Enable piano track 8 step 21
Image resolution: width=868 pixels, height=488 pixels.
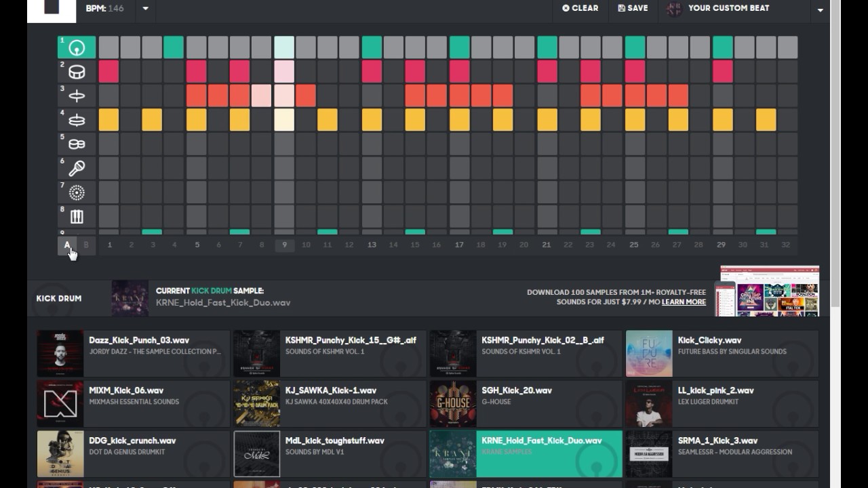(x=547, y=217)
